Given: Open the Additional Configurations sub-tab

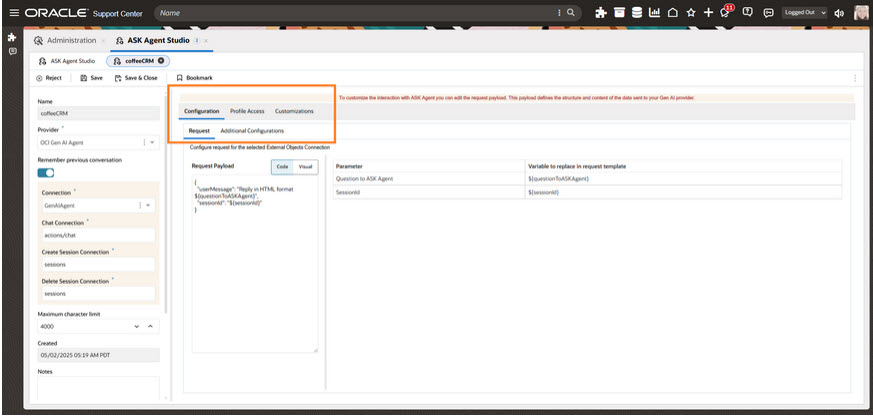Looking at the screenshot, I should [x=252, y=131].
